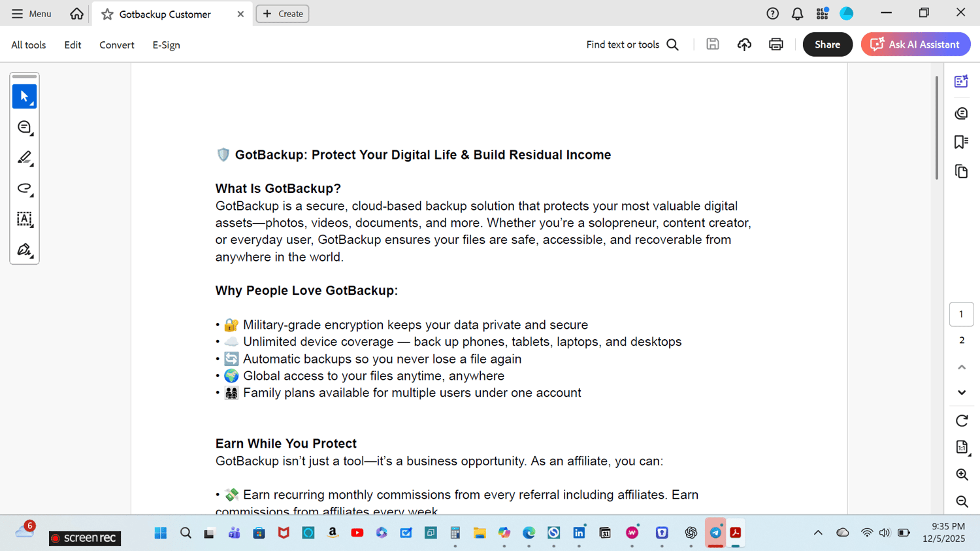Print the document
Screen dimensions: 980x551
pyautogui.click(x=776, y=44)
